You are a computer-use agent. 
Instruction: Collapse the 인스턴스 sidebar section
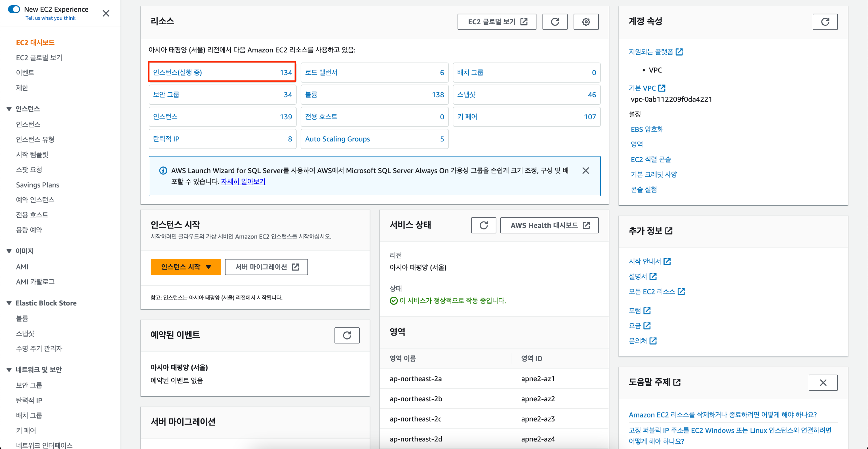[x=9, y=109]
